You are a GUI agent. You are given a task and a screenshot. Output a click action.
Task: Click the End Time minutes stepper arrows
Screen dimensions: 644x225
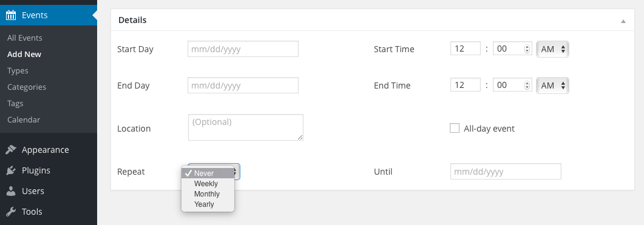tap(527, 86)
